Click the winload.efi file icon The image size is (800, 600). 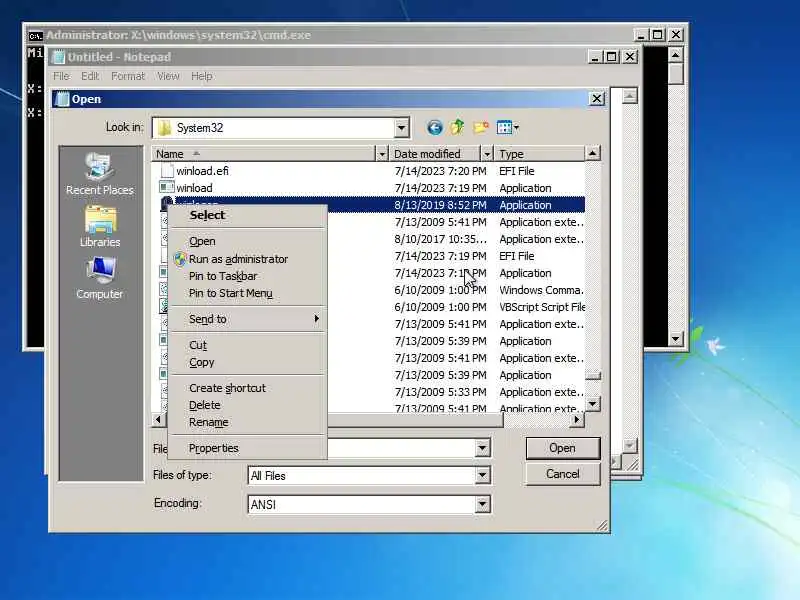pyautogui.click(x=167, y=171)
